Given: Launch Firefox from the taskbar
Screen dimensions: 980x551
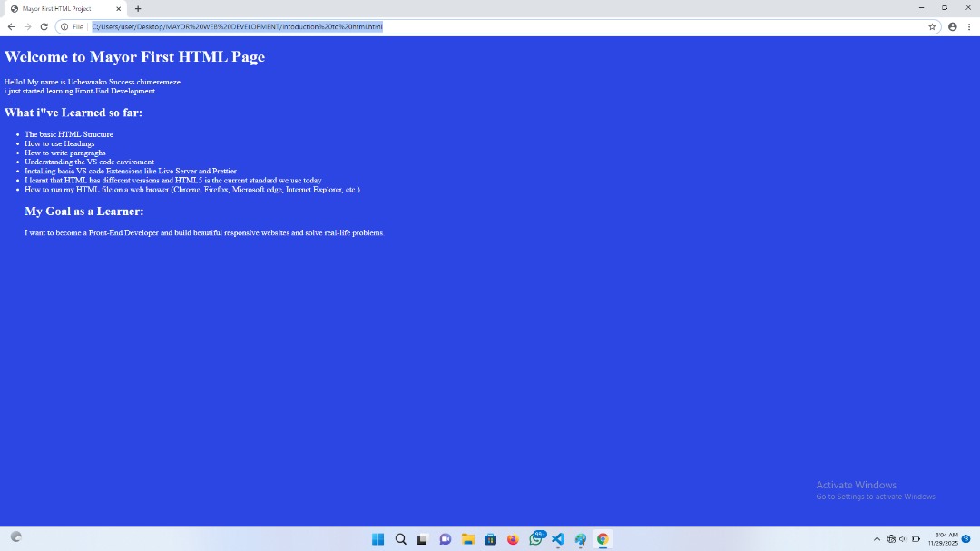Looking at the screenshot, I should [513, 539].
